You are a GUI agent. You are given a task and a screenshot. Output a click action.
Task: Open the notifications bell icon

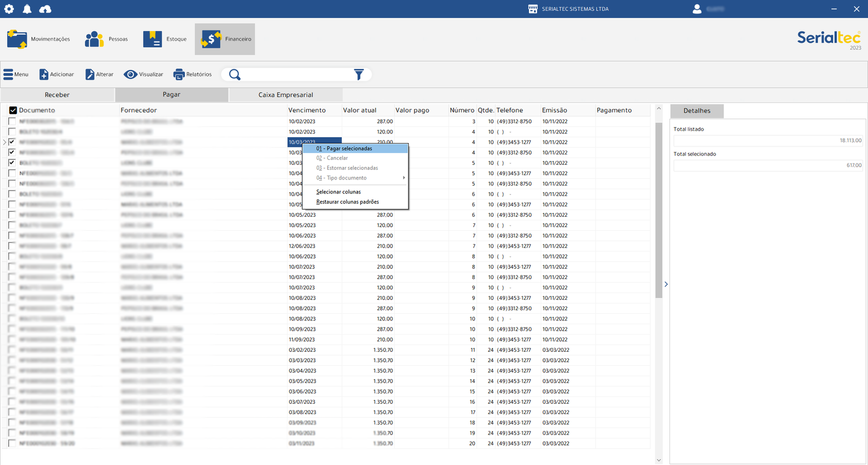pos(27,9)
